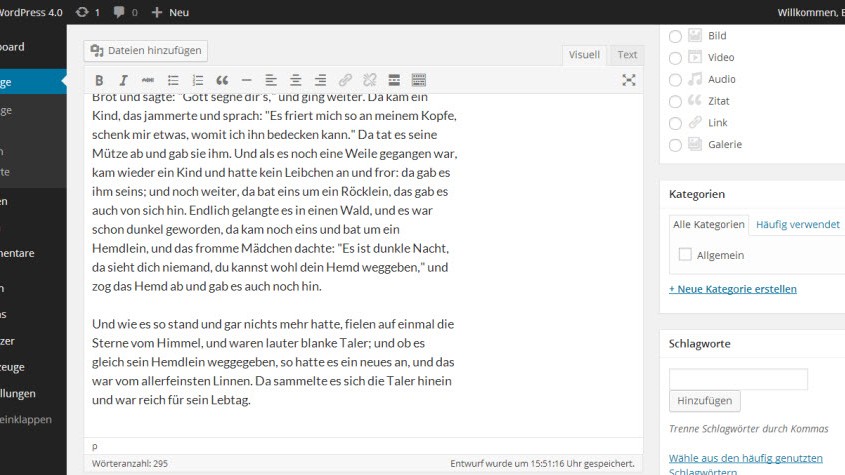Click Dateien hinzufügen button
845x475 pixels.
tap(146, 51)
